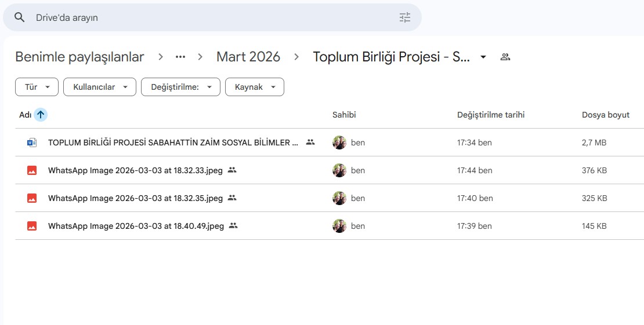Open the Tür filter dropdown
This screenshot has width=644, height=325.
[37, 87]
